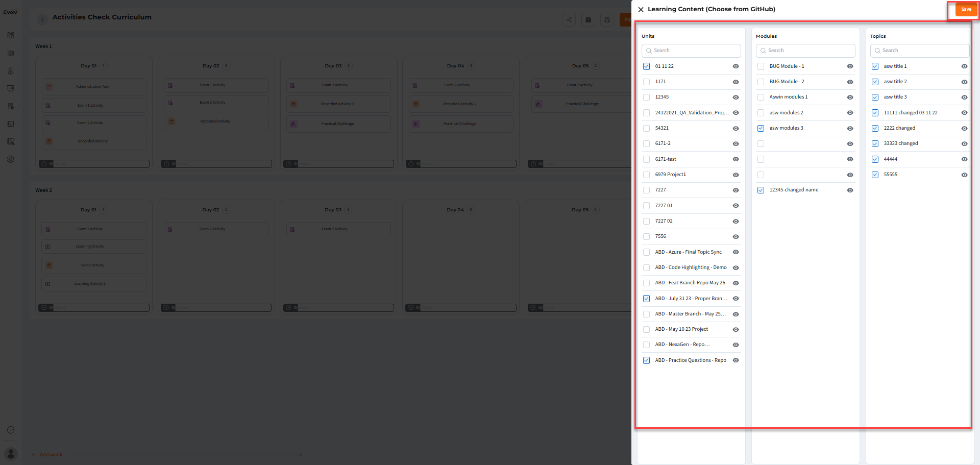The image size is (980, 465).
Task: Click the orange Save button
Action: point(966,9)
